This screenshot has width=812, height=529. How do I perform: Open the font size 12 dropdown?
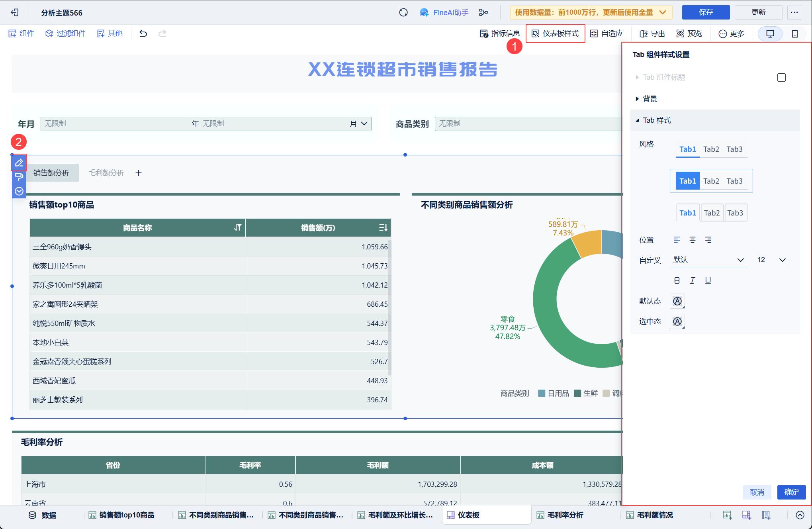pyautogui.click(x=771, y=260)
